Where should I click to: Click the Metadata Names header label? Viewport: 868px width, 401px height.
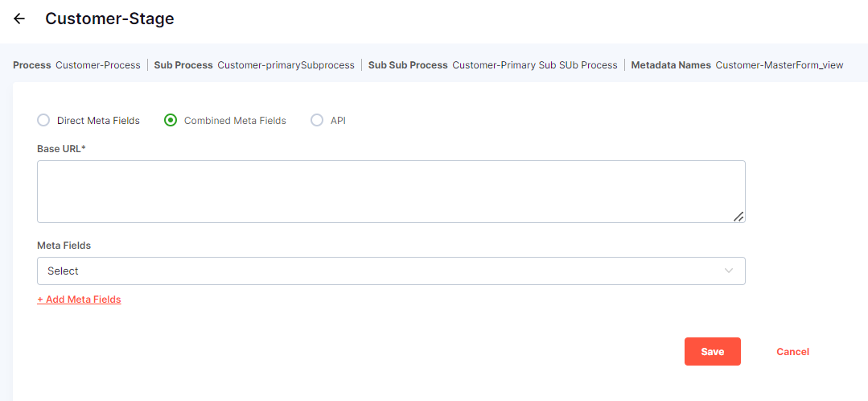[x=671, y=65]
